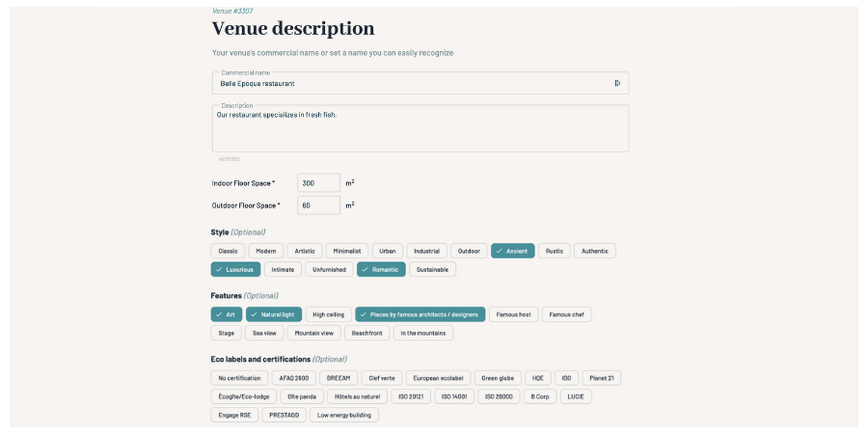Choose the BREEAM certification

tap(339, 378)
